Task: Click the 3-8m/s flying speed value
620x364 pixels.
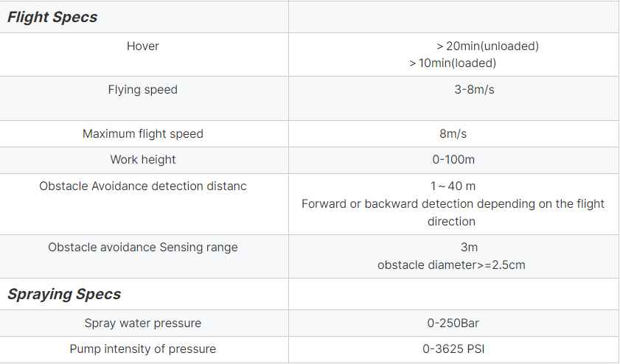Action: click(453, 90)
